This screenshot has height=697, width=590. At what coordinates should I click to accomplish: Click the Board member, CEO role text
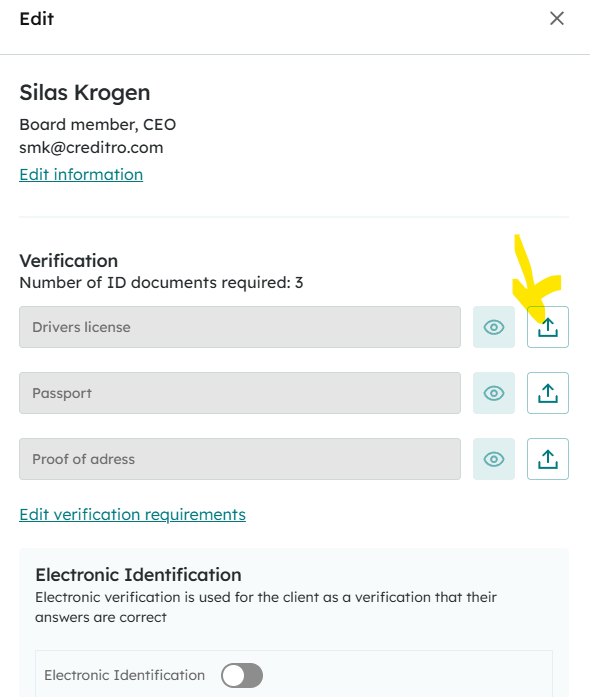[97, 124]
